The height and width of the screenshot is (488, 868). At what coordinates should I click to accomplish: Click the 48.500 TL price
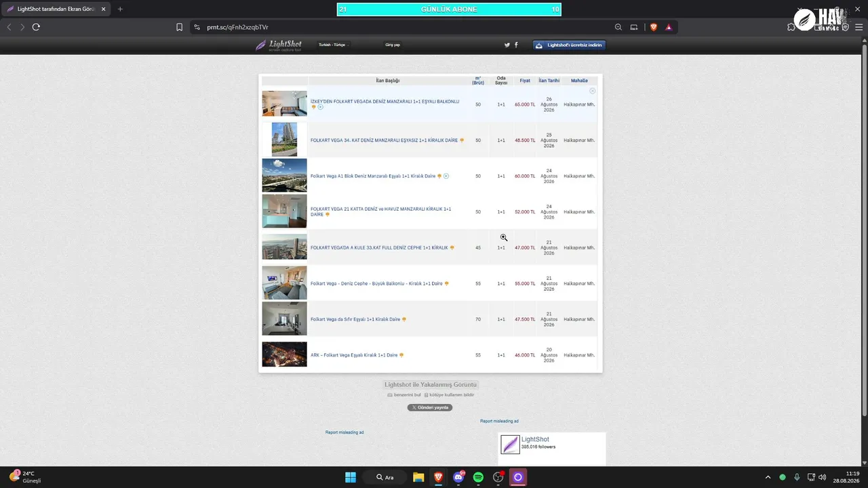(525, 140)
